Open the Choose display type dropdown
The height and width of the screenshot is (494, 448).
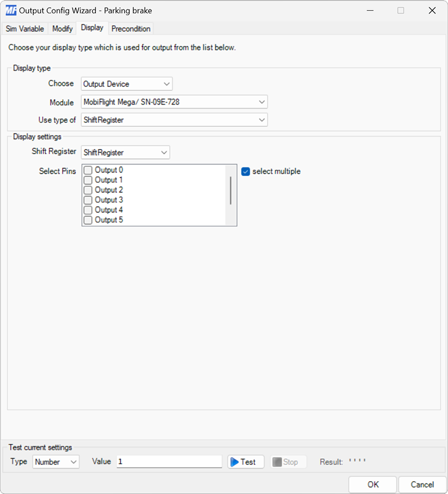coord(166,83)
